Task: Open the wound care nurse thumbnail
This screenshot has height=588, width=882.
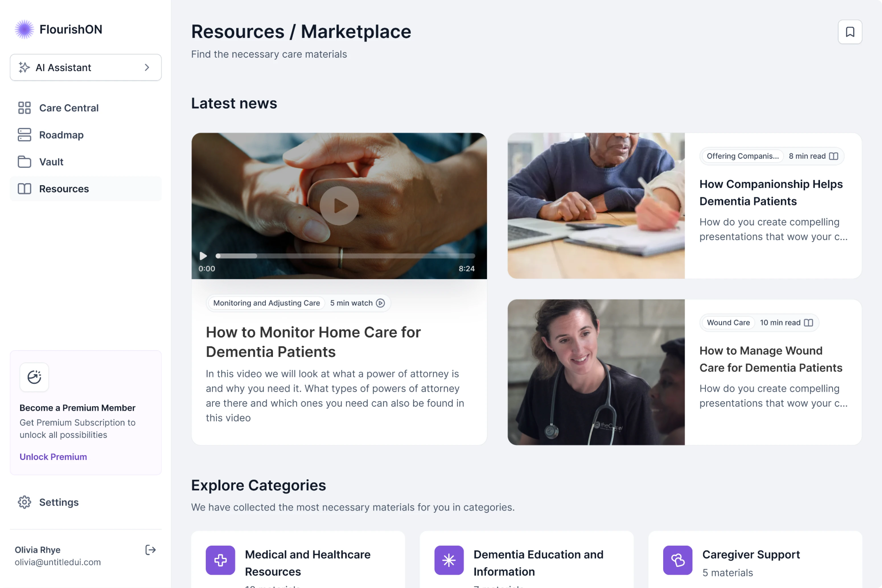Action: [x=596, y=372]
